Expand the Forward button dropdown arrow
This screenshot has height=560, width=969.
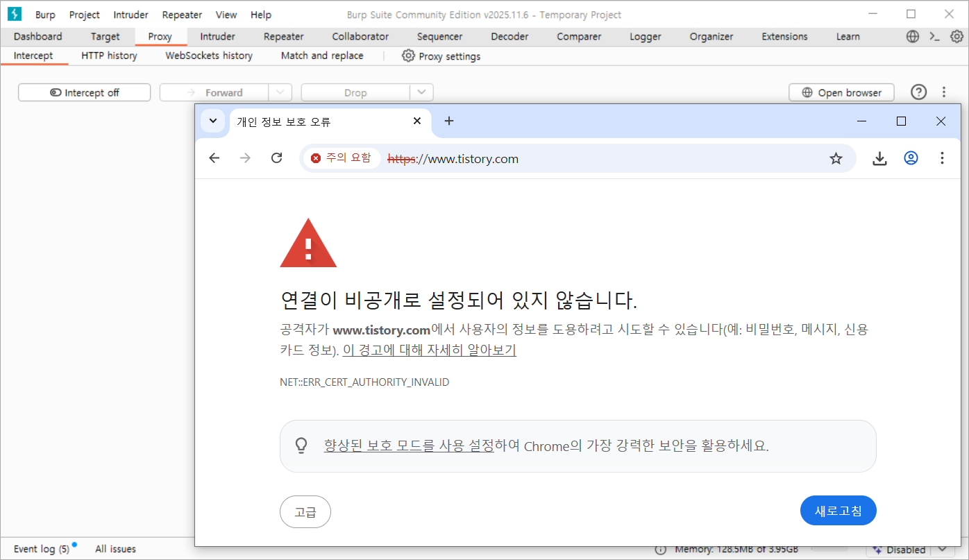click(280, 92)
